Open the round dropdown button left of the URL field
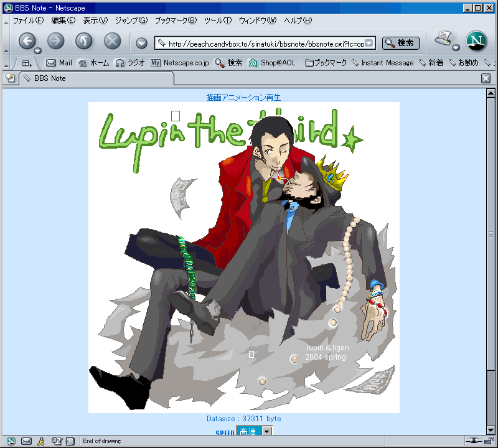This screenshot has height=448, width=498. point(142,43)
